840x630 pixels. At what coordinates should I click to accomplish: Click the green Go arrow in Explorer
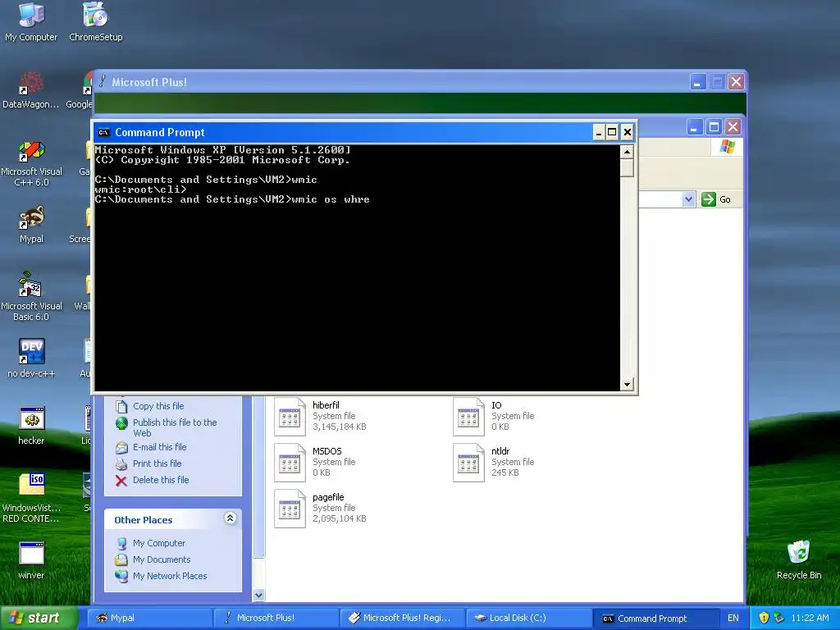[708, 199]
